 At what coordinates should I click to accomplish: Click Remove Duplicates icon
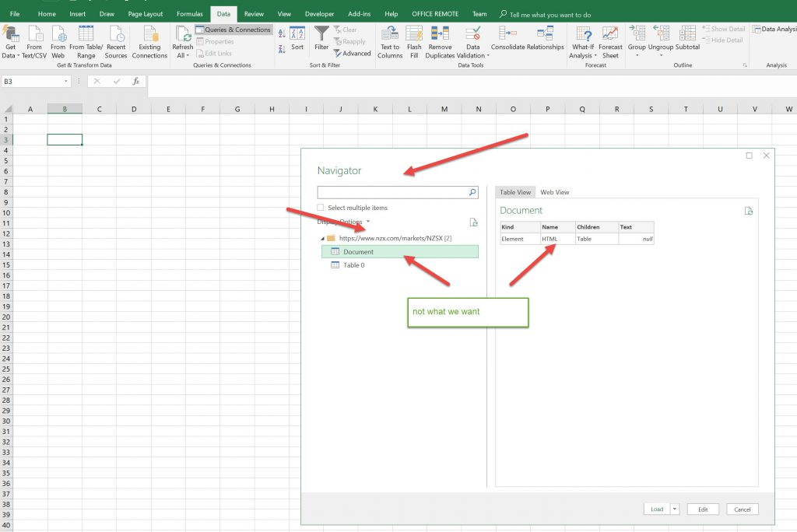tap(440, 34)
